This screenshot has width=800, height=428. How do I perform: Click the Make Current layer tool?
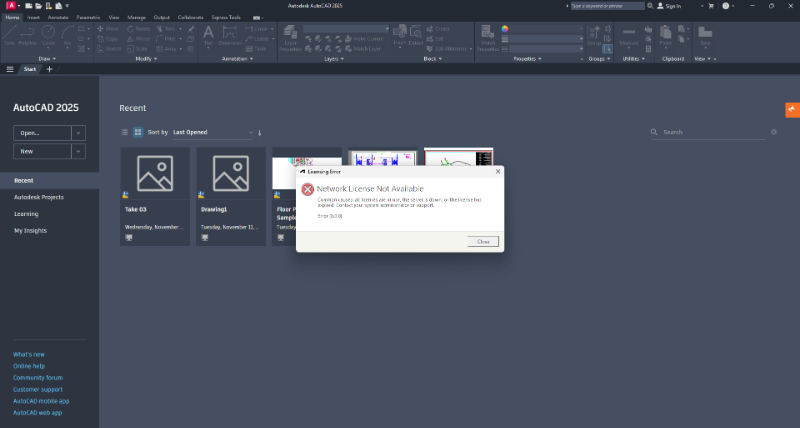pyautogui.click(x=364, y=39)
